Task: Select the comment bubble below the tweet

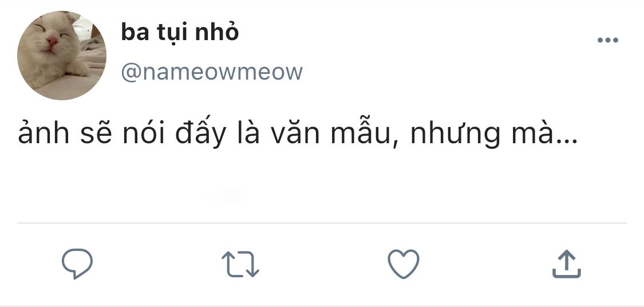Action: coord(77,264)
